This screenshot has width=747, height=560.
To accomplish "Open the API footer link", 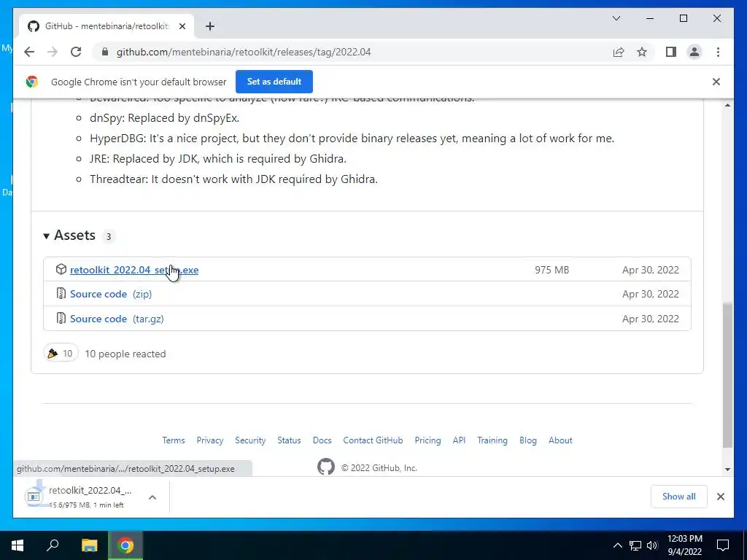I will tap(459, 440).
